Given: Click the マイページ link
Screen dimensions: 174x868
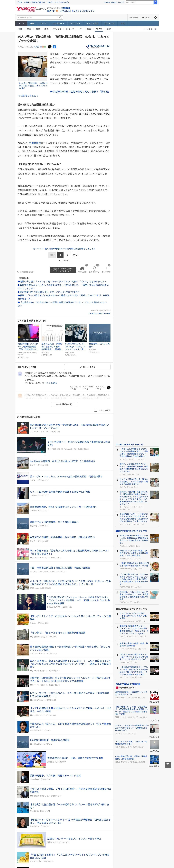Looking at the screenshot, I should [133, 18].
